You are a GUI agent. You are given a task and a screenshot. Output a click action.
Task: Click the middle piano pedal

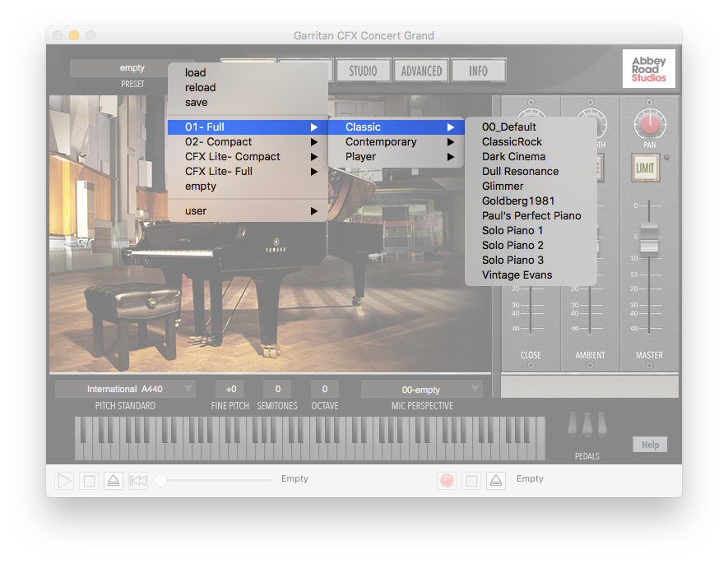pos(587,424)
